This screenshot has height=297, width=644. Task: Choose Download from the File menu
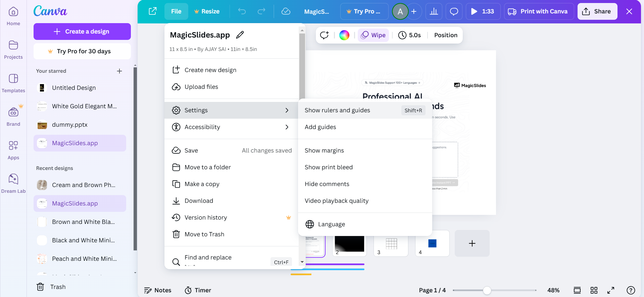[x=232, y=201]
